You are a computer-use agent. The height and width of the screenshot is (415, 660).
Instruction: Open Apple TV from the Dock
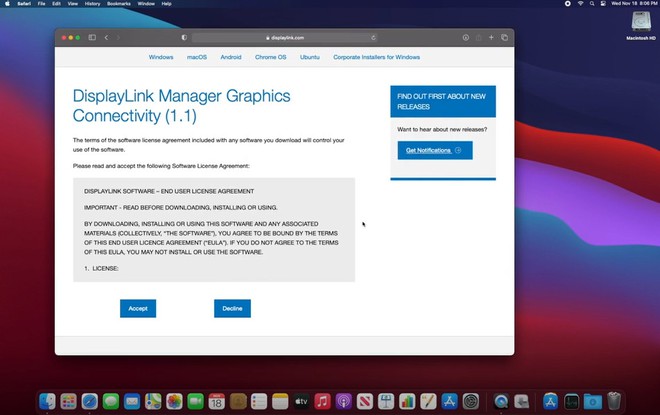(x=301, y=402)
